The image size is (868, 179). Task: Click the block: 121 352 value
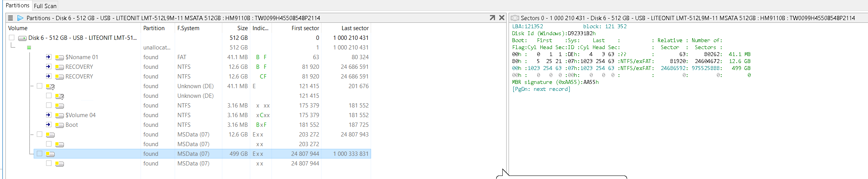pos(605,26)
